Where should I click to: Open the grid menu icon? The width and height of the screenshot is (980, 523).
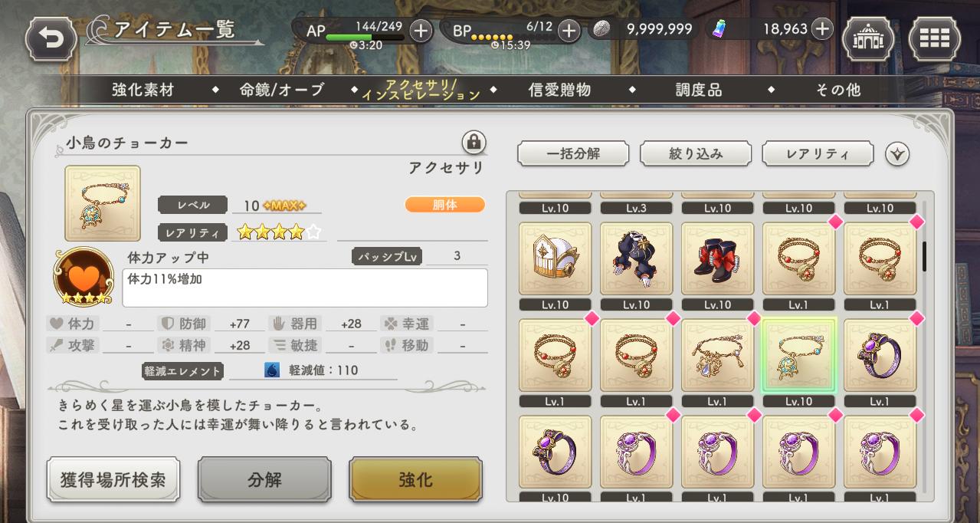click(934, 38)
